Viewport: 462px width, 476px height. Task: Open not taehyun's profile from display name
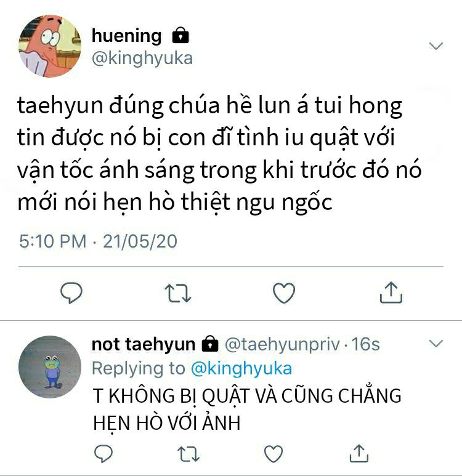coord(144,345)
